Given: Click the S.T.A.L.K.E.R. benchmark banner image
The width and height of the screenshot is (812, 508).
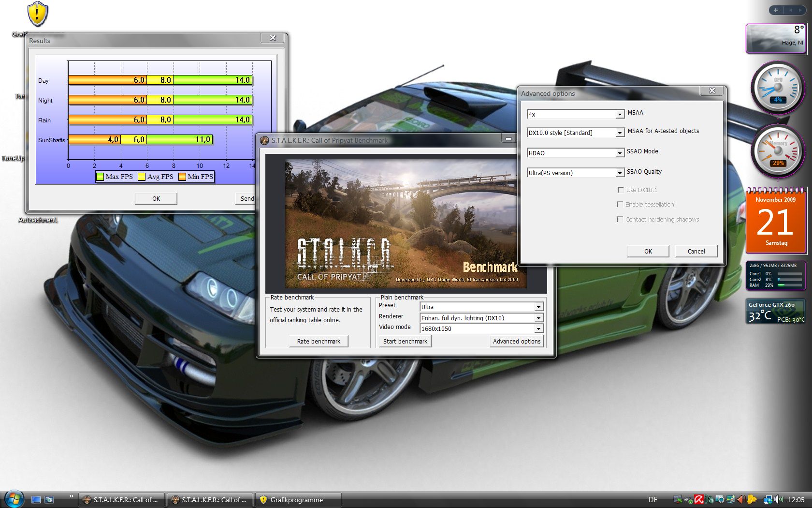Looking at the screenshot, I should (x=406, y=224).
